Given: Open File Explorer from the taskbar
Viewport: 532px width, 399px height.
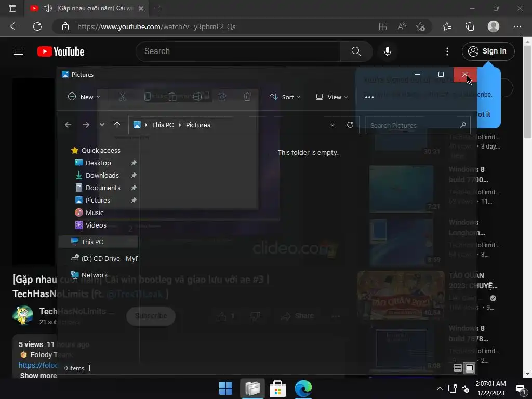Looking at the screenshot, I should pos(252,389).
